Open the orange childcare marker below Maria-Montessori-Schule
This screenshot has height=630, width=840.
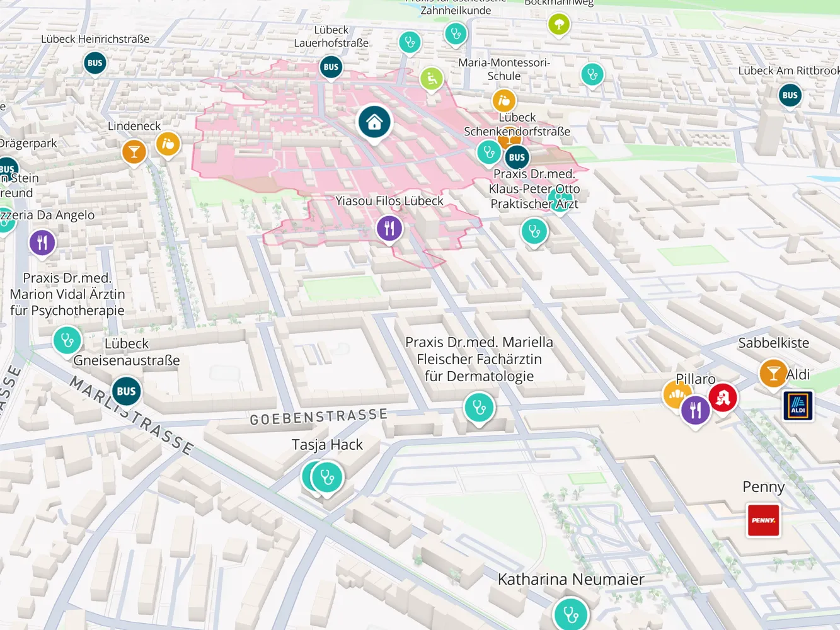point(503,101)
